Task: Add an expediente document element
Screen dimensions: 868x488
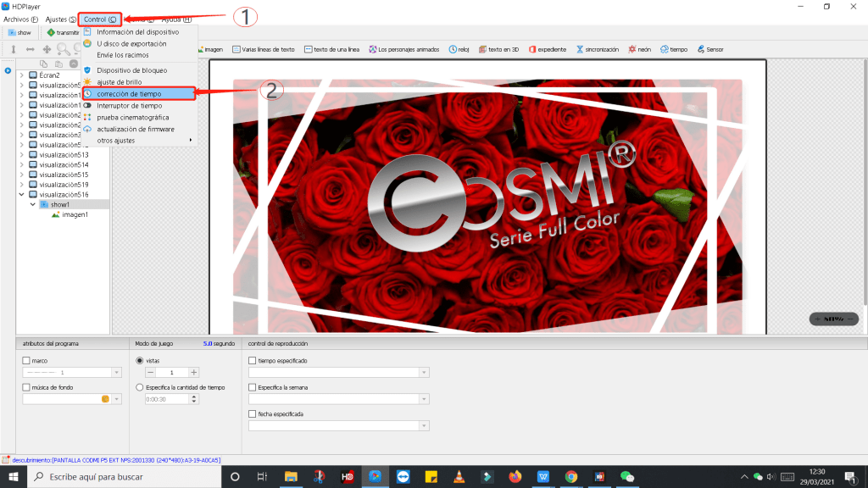Action: click(548, 49)
